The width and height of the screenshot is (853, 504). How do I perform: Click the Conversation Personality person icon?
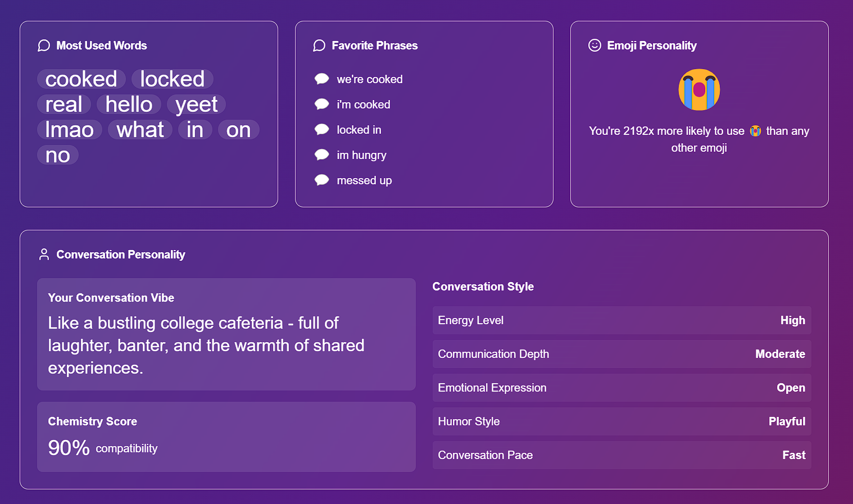click(44, 255)
